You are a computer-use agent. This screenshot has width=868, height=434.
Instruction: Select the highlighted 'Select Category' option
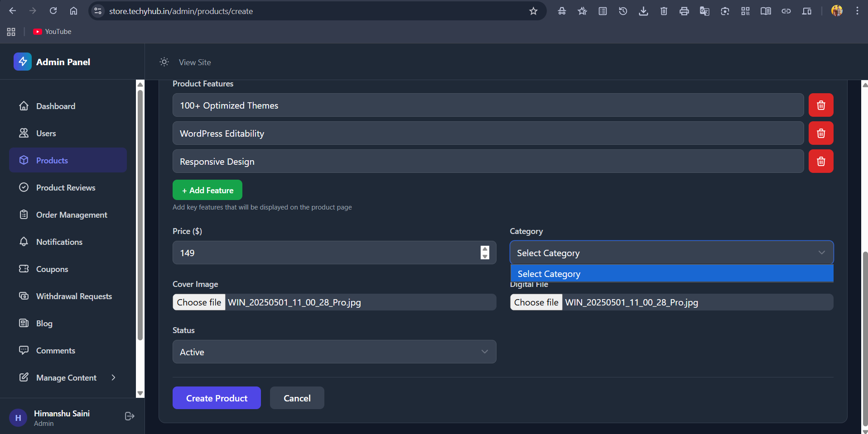point(671,274)
